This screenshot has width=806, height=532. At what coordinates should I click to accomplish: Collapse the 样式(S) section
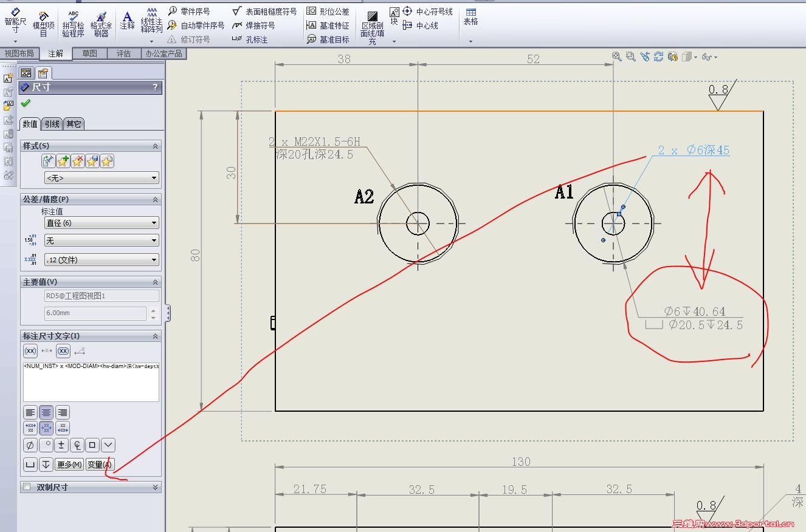[156, 146]
